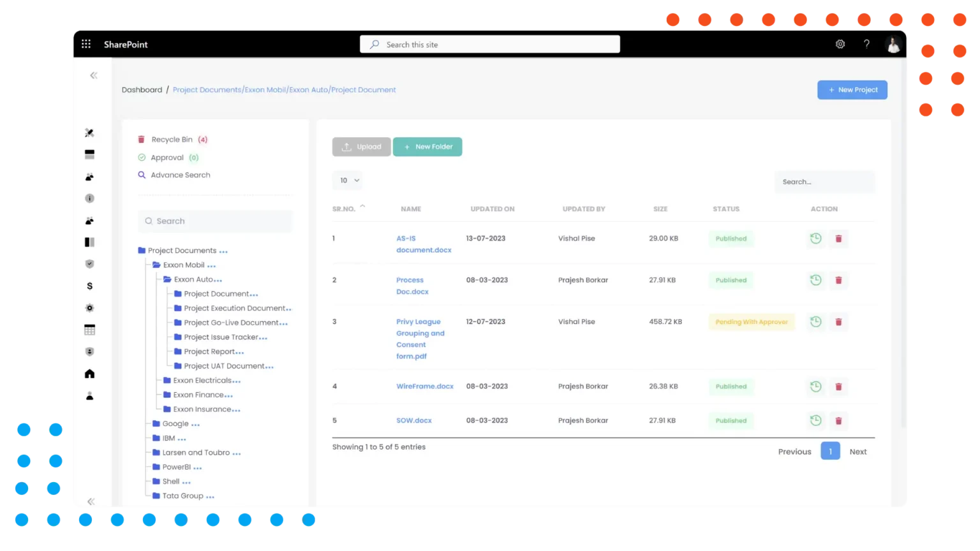
Task: View version history for WireFrame.docx
Action: pos(815,386)
